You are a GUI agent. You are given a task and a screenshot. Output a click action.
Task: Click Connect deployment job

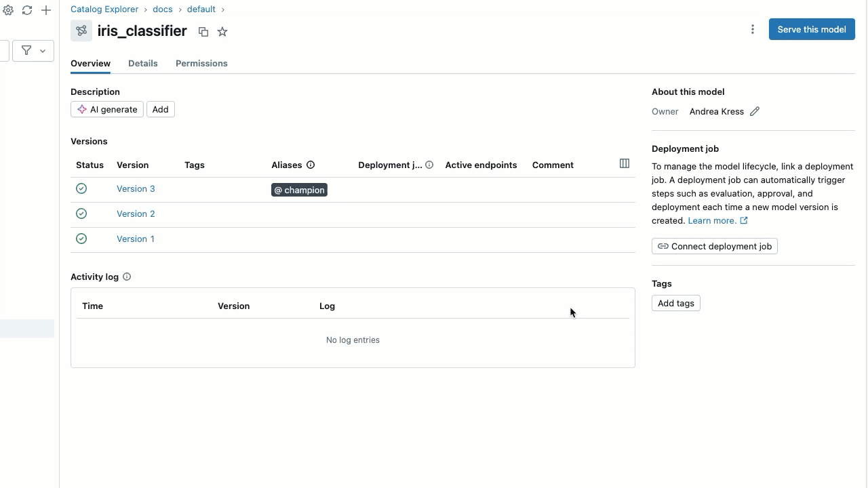pos(714,246)
